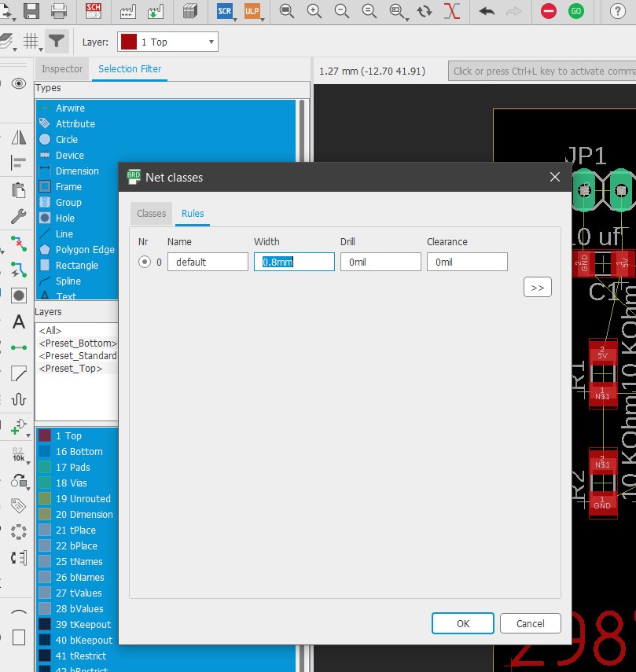
Task: Switch to the Classes tab
Action: 151,213
